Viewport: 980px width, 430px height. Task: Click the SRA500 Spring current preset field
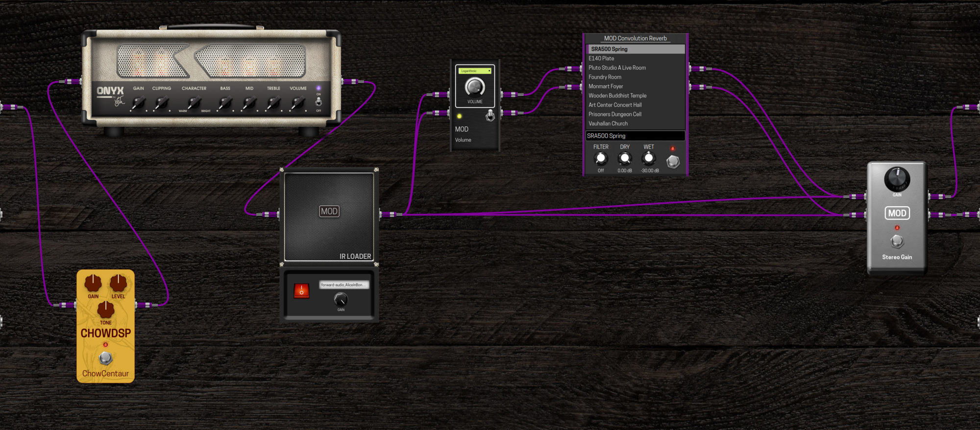636,136
